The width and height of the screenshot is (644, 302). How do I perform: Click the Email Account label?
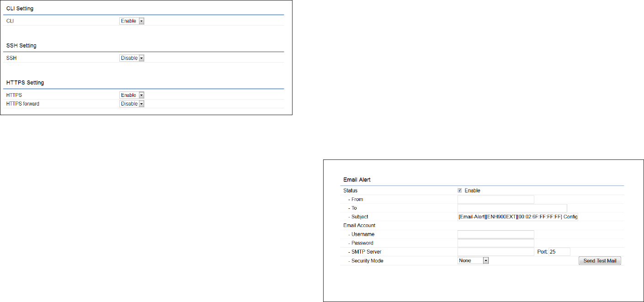coord(359,225)
